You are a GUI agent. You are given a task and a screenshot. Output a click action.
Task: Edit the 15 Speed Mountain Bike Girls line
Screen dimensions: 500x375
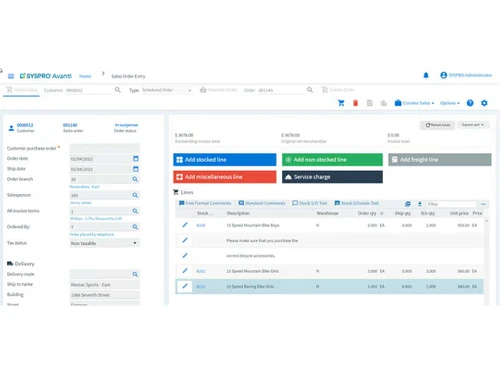[185, 271]
